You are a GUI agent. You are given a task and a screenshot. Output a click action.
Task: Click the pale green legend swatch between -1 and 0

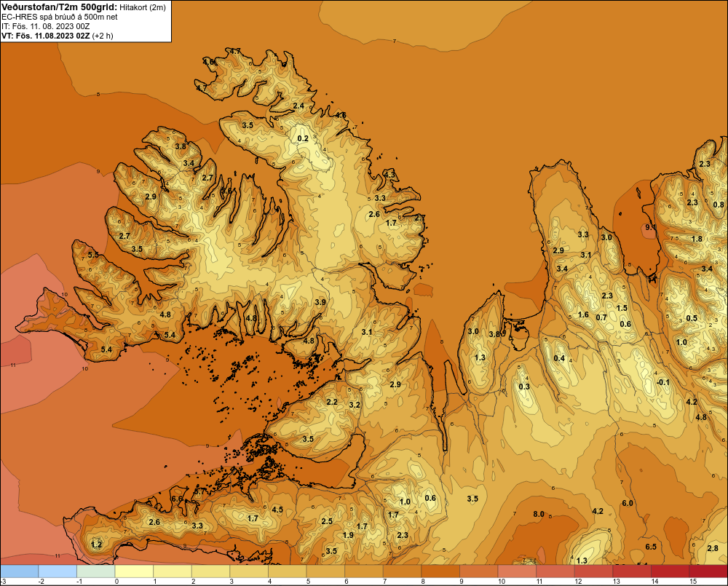[95, 571]
